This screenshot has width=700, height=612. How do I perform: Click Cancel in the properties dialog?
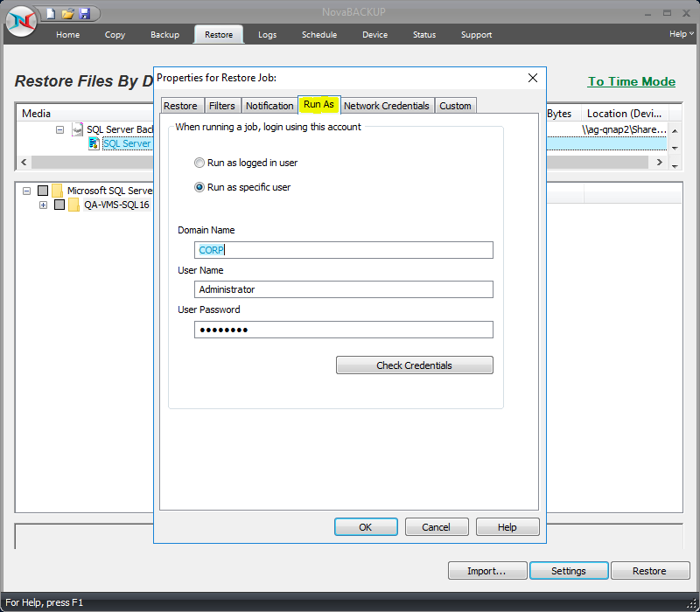437,527
